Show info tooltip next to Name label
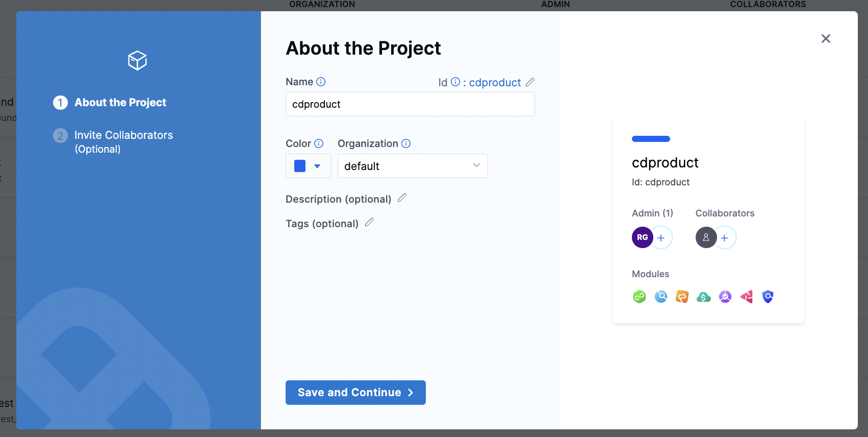The height and width of the screenshot is (437, 868). click(321, 82)
